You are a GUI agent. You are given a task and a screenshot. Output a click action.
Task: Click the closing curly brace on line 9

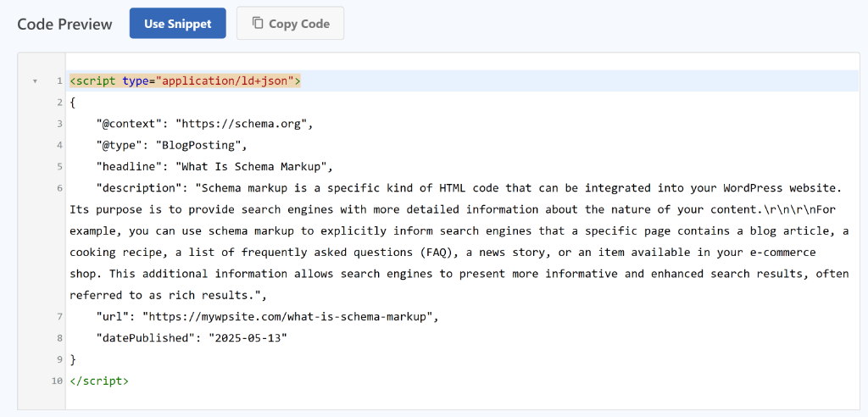[x=73, y=359]
